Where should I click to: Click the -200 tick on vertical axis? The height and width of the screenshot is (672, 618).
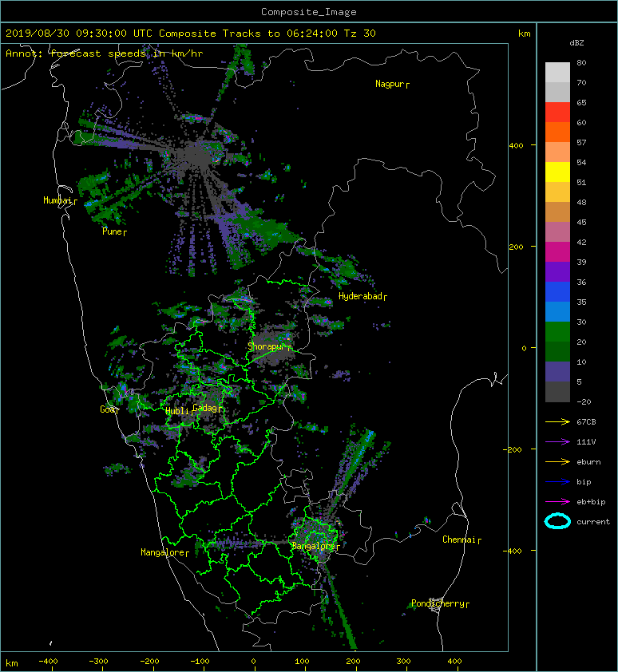pyautogui.click(x=513, y=449)
